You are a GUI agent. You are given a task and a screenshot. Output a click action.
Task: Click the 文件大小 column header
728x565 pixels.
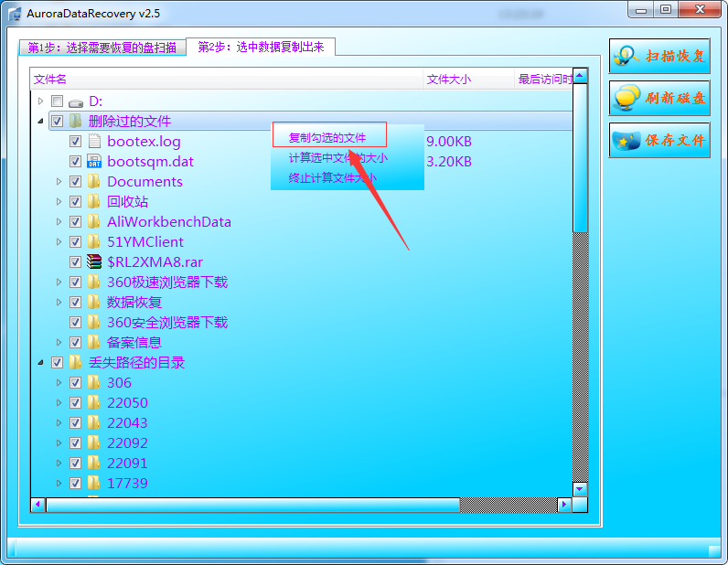pyautogui.click(x=449, y=80)
